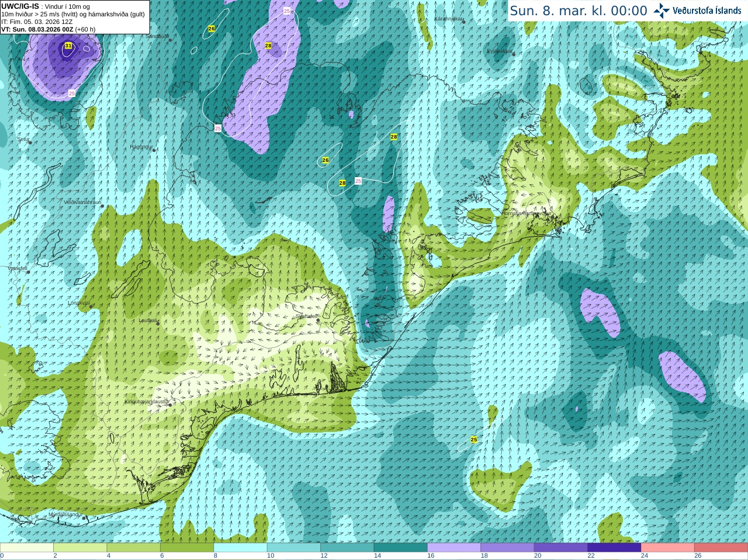The image size is (748, 560).
Task: Click the 16–18 m/s lavender legend swatch
Action: coord(454,548)
